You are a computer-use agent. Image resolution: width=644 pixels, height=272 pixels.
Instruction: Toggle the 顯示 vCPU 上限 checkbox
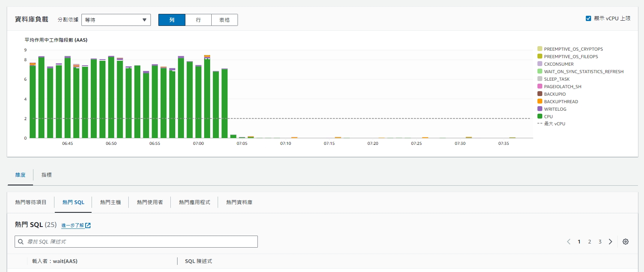pyautogui.click(x=588, y=18)
